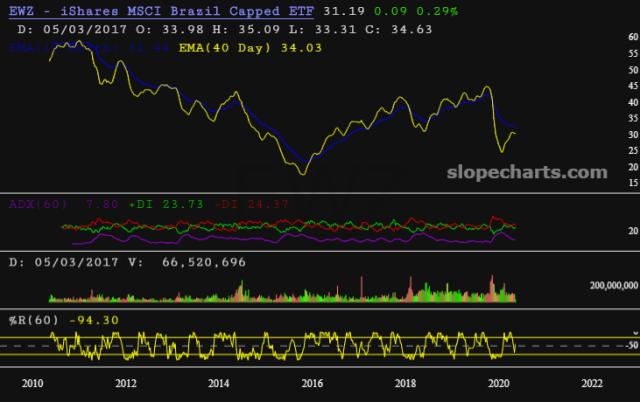Click the 2020 label on time axis
Screen dimensions: 640x402
pos(498,382)
